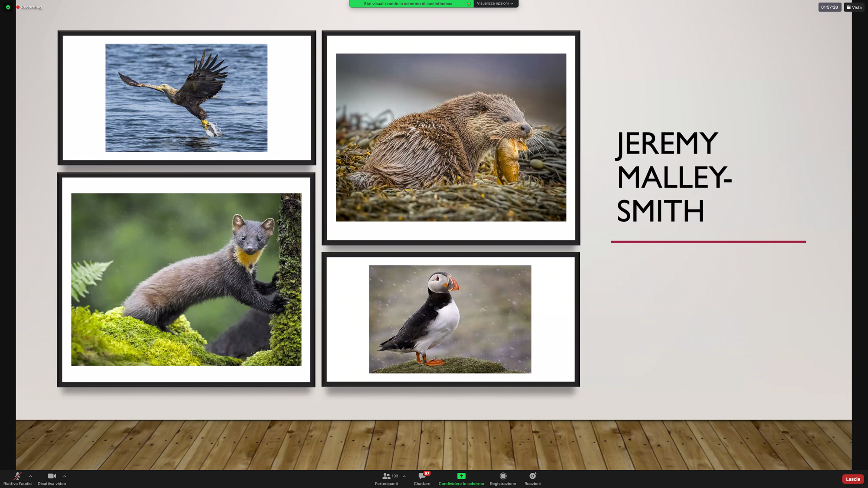Click Condividere lo schermo share button

(461, 479)
